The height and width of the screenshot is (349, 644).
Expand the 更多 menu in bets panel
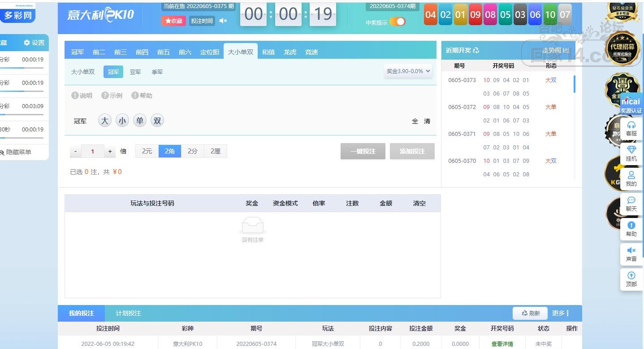point(561,313)
